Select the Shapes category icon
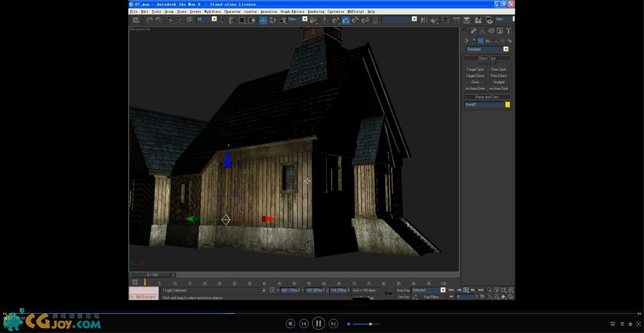 [473, 41]
